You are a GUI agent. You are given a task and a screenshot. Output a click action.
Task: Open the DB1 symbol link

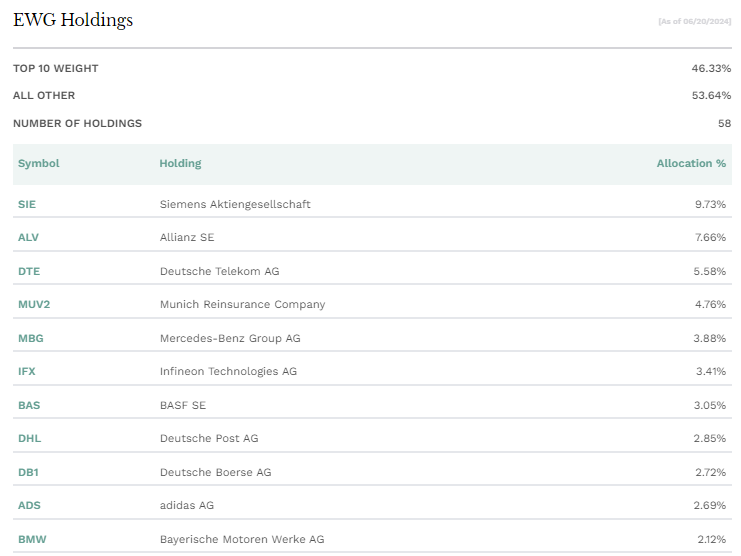click(28, 472)
